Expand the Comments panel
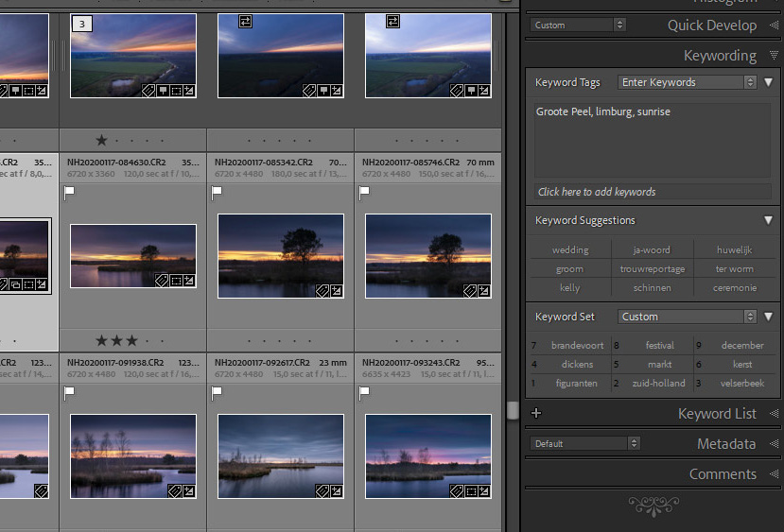The image size is (784, 532). (x=774, y=473)
